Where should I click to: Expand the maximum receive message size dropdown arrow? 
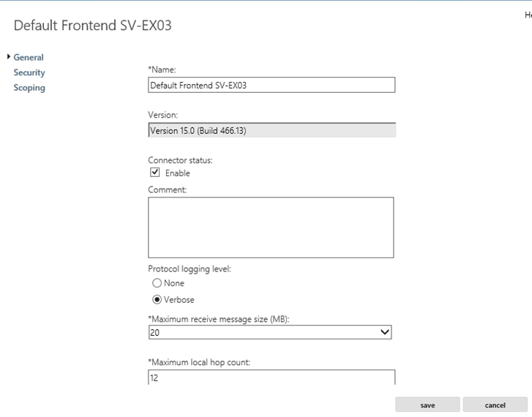[x=385, y=332]
